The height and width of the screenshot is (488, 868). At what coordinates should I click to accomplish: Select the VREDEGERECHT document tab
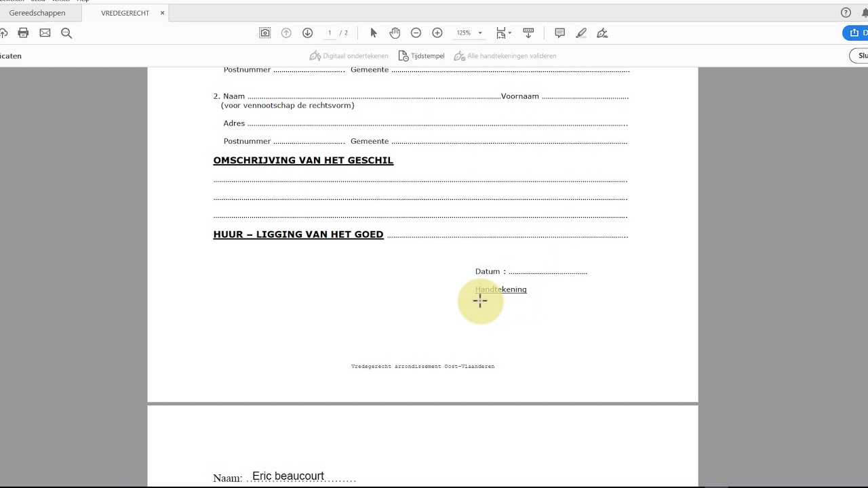pos(125,13)
